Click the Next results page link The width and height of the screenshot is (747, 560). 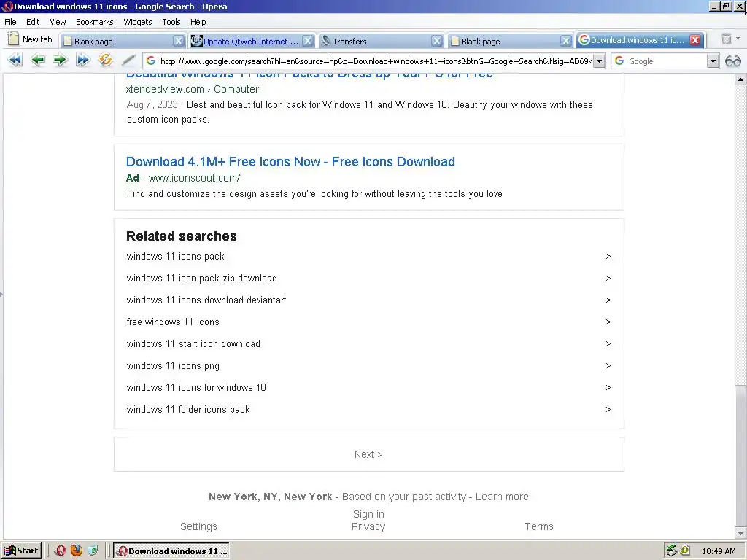[368, 454]
